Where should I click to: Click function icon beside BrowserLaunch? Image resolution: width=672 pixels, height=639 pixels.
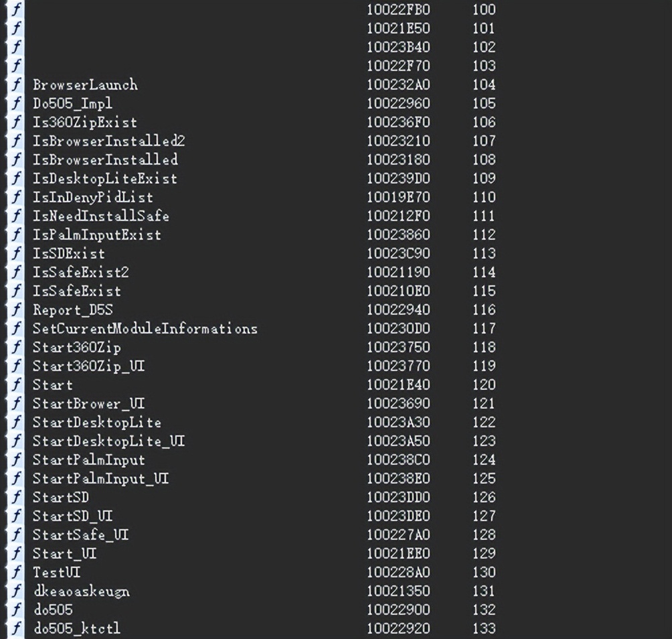(16, 84)
